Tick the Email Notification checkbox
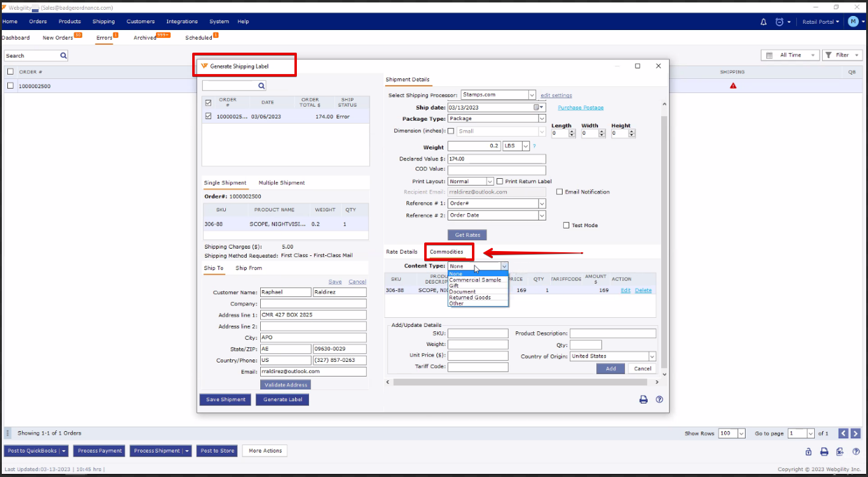868x477 pixels. coord(559,192)
